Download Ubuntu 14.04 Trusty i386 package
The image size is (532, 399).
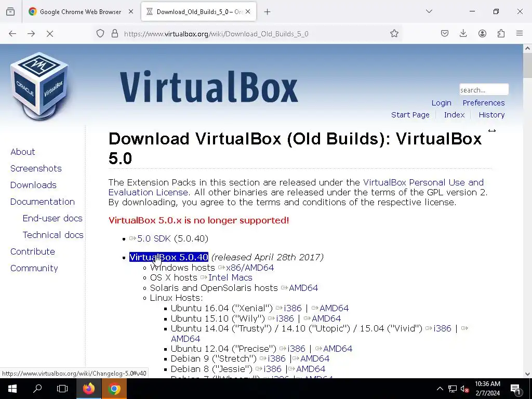click(442, 328)
